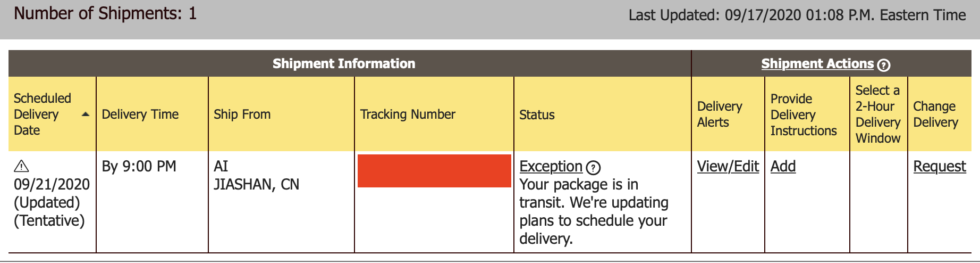The height and width of the screenshot is (263, 980).
Task: Open the Shipment Actions link
Action: tap(817, 64)
